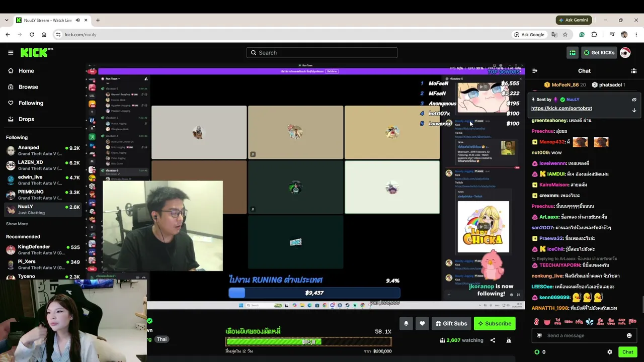The image size is (644, 362).
Task: Reload the current page
Action: click(x=32, y=35)
